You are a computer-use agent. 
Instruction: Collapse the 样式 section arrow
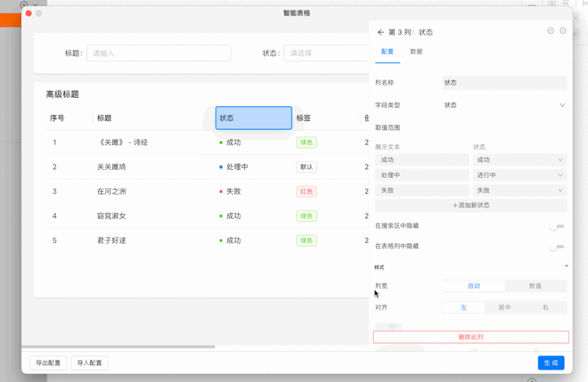click(x=566, y=266)
